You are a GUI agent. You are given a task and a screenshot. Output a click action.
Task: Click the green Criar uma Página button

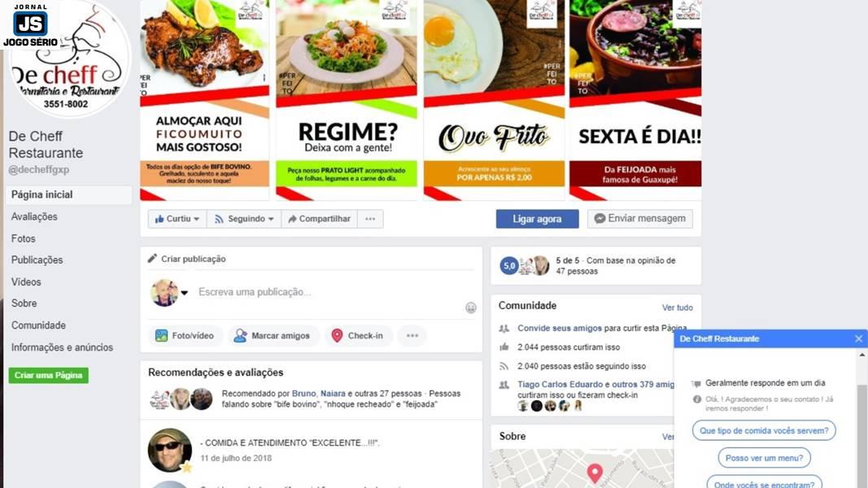tap(48, 375)
